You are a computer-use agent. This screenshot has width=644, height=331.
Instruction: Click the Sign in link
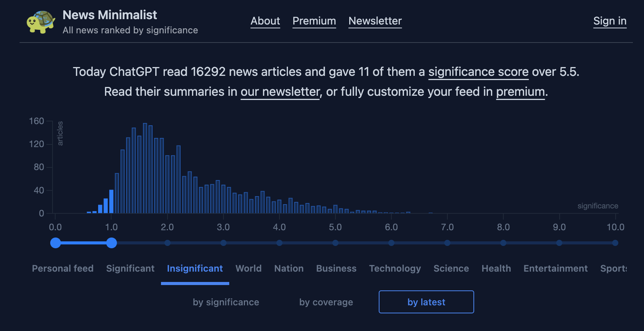[x=609, y=21]
